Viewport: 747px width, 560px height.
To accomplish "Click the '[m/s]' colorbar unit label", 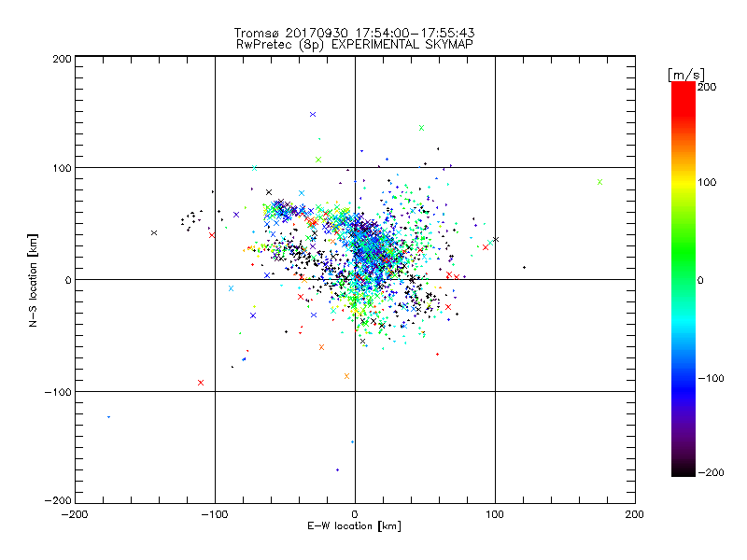I will click(686, 75).
